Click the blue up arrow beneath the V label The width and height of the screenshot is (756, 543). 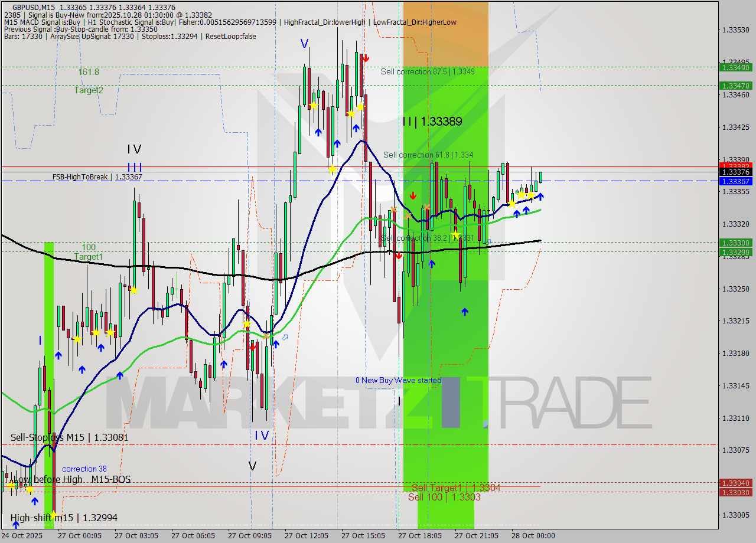[319, 133]
